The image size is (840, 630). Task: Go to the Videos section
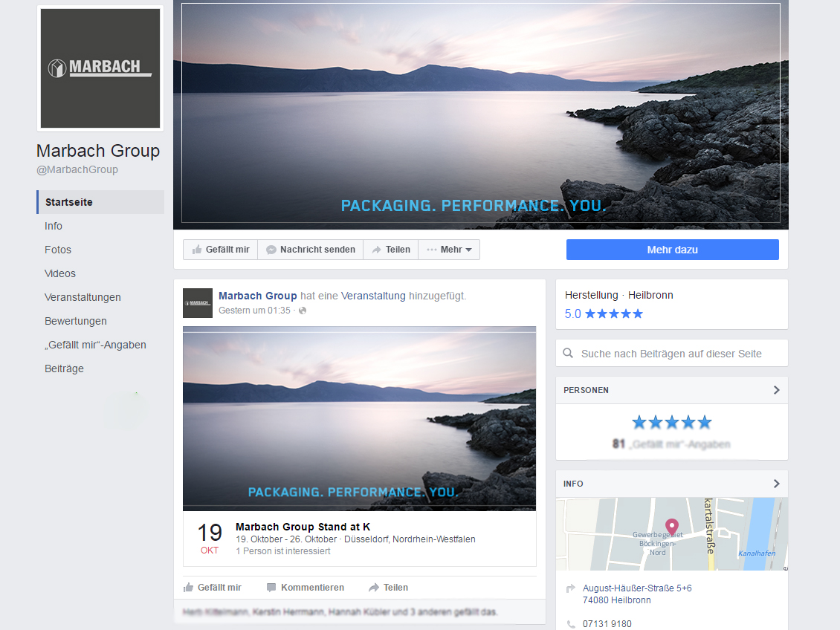(x=60, y=273)
